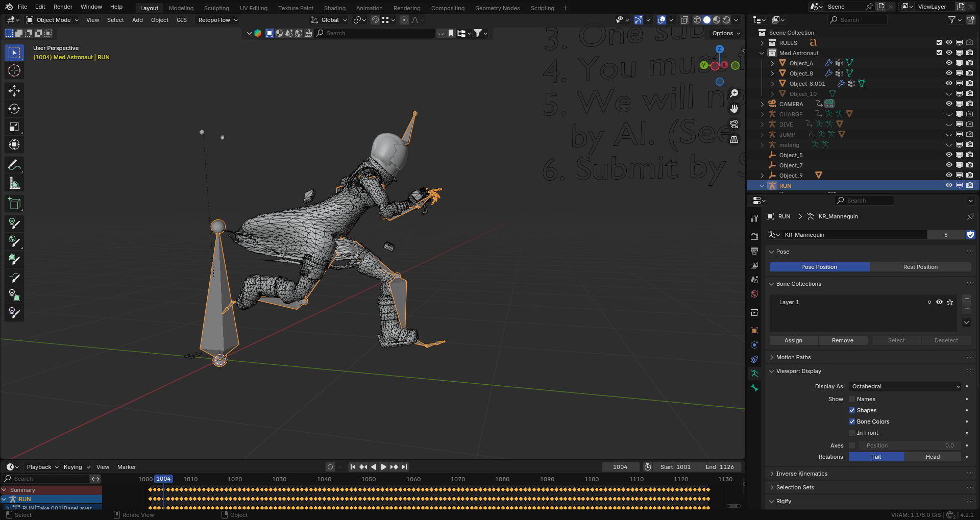This screenshot has height=520, width=980.
Task: Select the Add Cube tool
Action: 14,203
